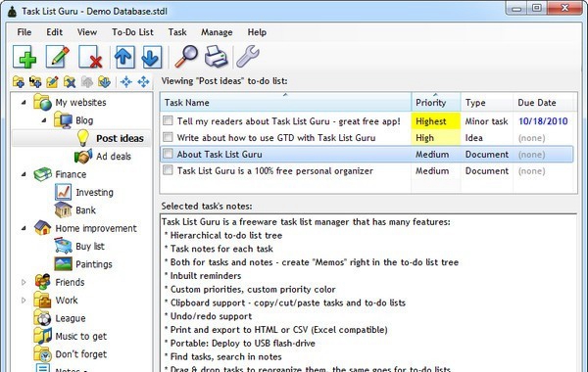The image size is (588, 372).
Task: Collapse the Blog tree node
Action: [44, 120]
